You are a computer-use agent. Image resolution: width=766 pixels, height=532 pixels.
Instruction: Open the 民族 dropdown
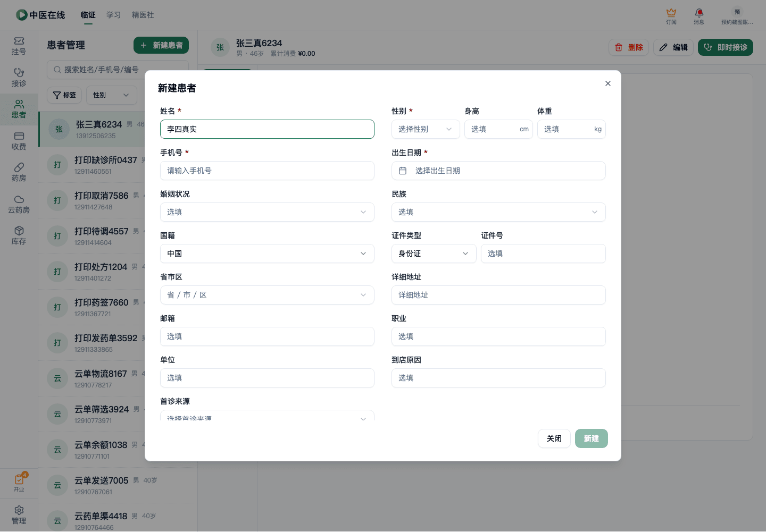click(x=498, y=212)
